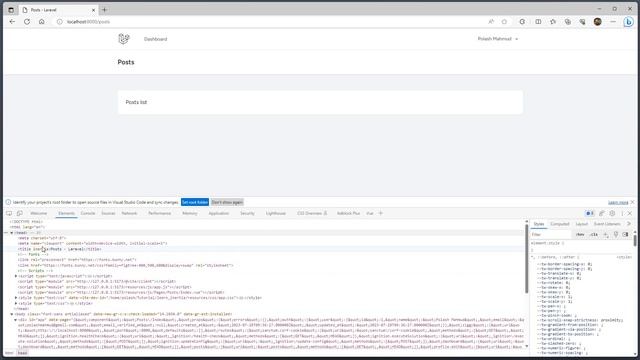Add another tool tab in DevTools
Screen dimensions: 640x360
[381, 213]
